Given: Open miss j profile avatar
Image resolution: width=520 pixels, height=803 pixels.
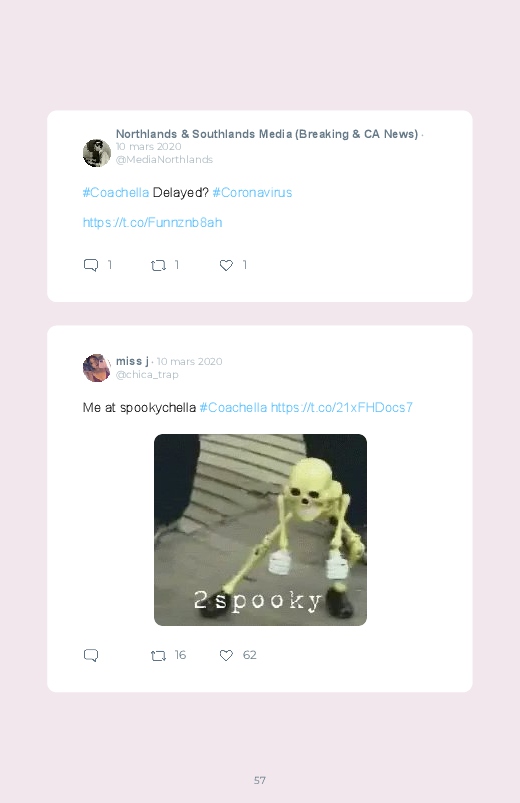Looking at the screenshot, I should click(x=97, y=368).
